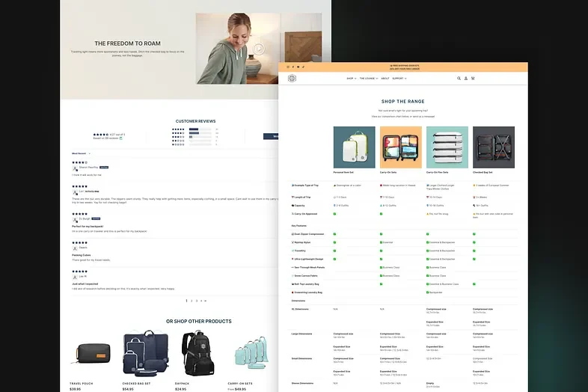
Task: Expand the Support dropdown menu
Action: pos(399,79)
